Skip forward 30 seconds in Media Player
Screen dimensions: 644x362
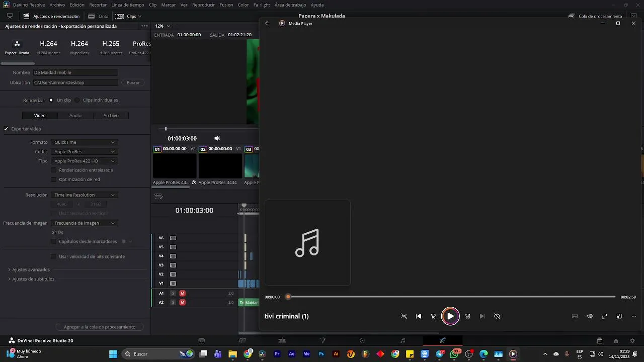(467, 316)
